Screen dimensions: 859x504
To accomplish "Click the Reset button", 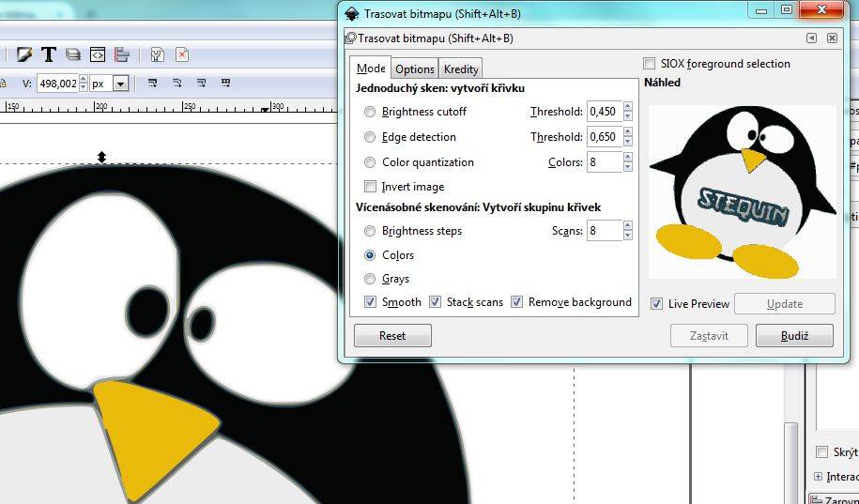I will (392, 335).
